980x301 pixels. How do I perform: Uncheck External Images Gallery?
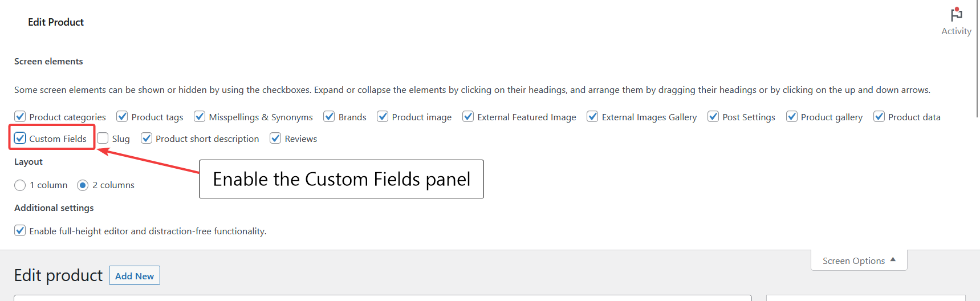click(592, 116)
